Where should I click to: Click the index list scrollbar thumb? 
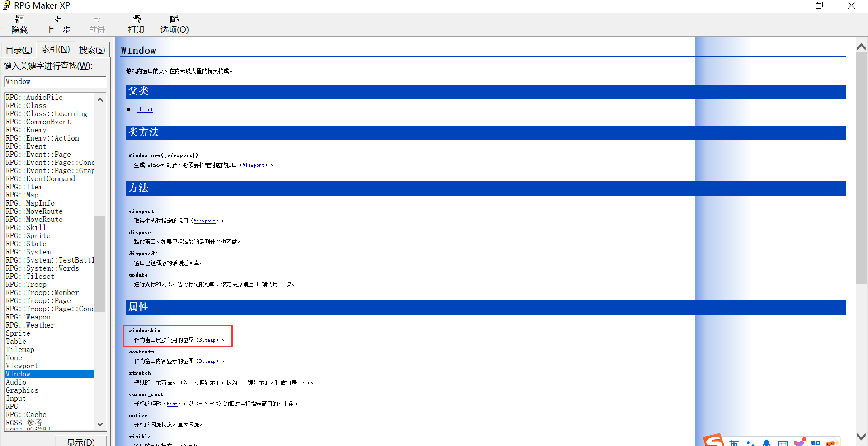click(x=100, y=264)
